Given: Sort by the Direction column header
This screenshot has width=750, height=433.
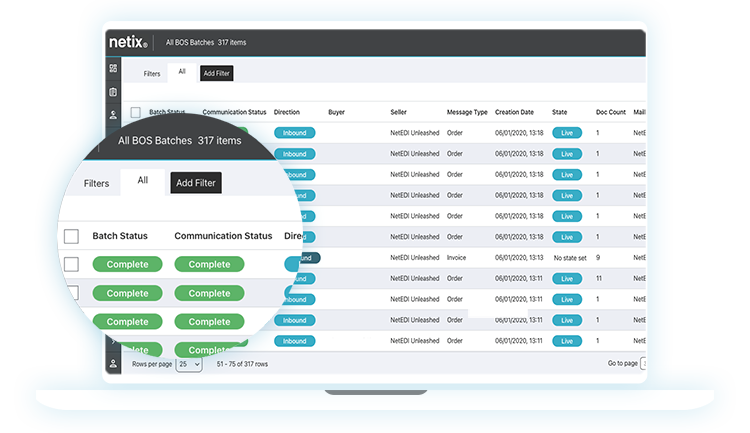Looking at the screenshot, I should 287,112.
